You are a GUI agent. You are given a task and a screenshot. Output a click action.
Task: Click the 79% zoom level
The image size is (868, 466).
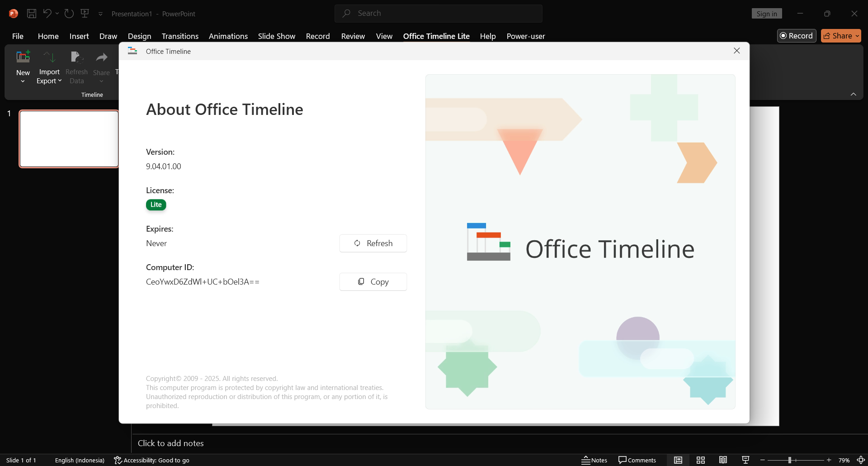click(844, 460)
